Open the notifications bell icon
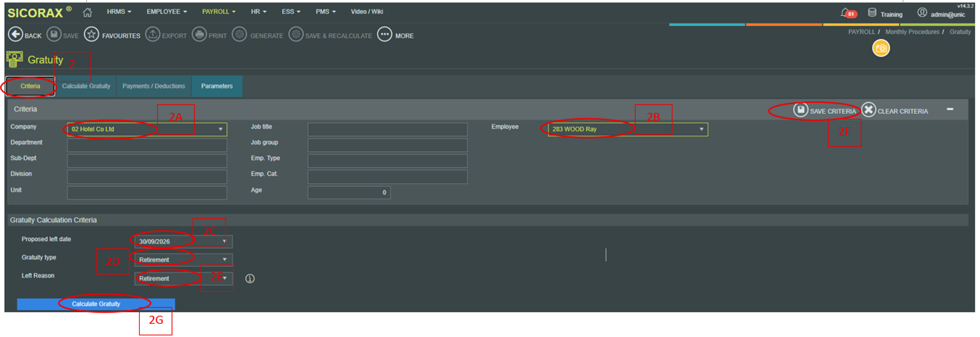980x337 pixels. coord(845,13)
